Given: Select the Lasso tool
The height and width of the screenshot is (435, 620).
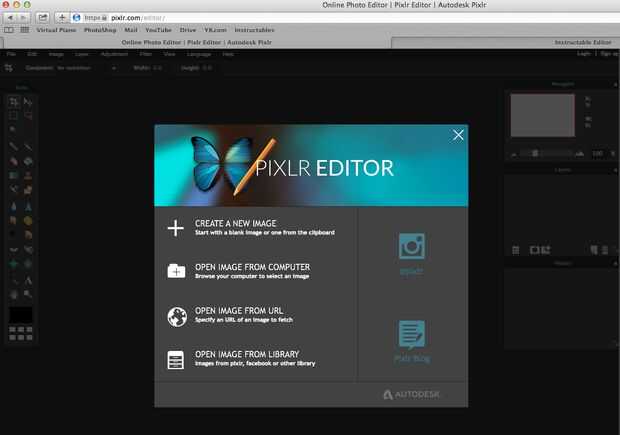Looking at the screenshot, I should [x=28, y=115].
